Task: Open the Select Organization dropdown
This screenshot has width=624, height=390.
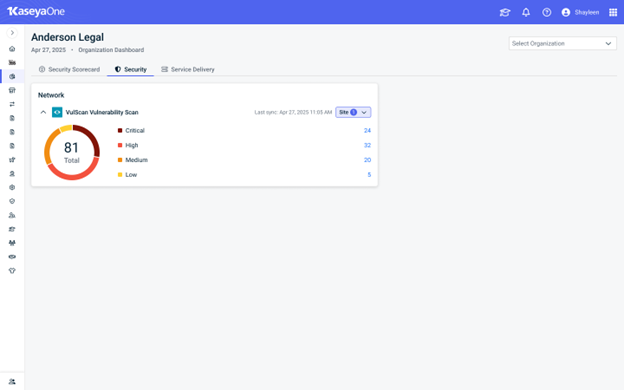Action: click(562, 43)
